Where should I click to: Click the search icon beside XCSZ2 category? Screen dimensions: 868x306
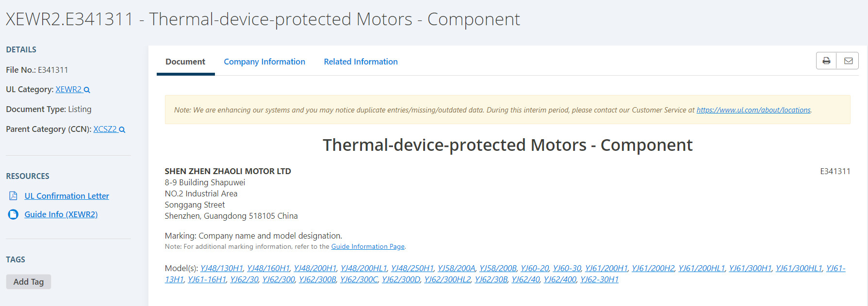click(x=122, y=129)
